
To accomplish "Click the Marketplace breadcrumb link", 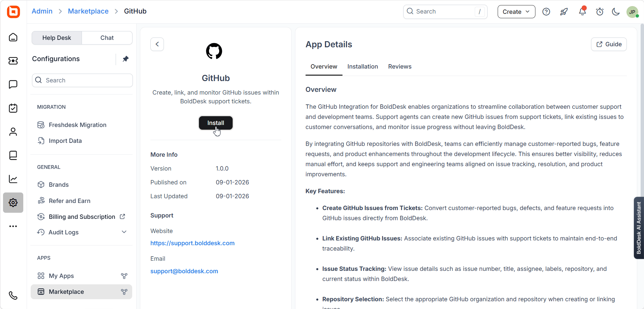I will click(x=88, y=11).
